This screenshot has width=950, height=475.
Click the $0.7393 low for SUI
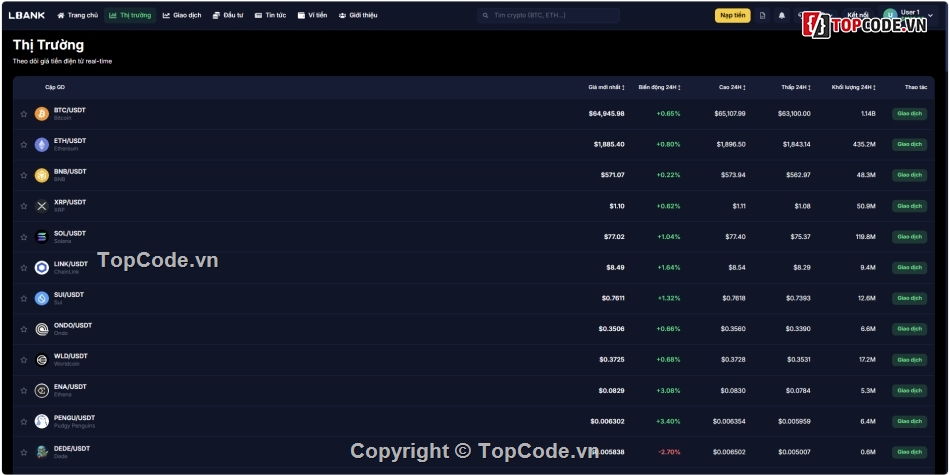click(798, 299)
